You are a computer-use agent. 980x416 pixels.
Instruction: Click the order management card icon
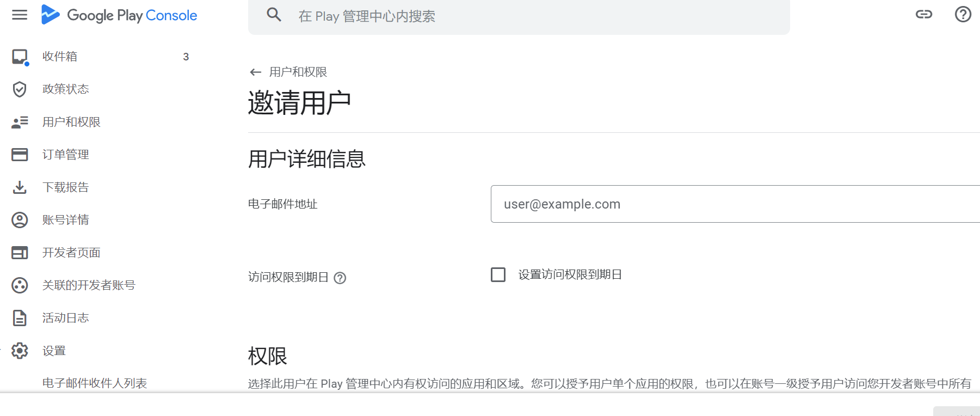[x=20, y=155]
